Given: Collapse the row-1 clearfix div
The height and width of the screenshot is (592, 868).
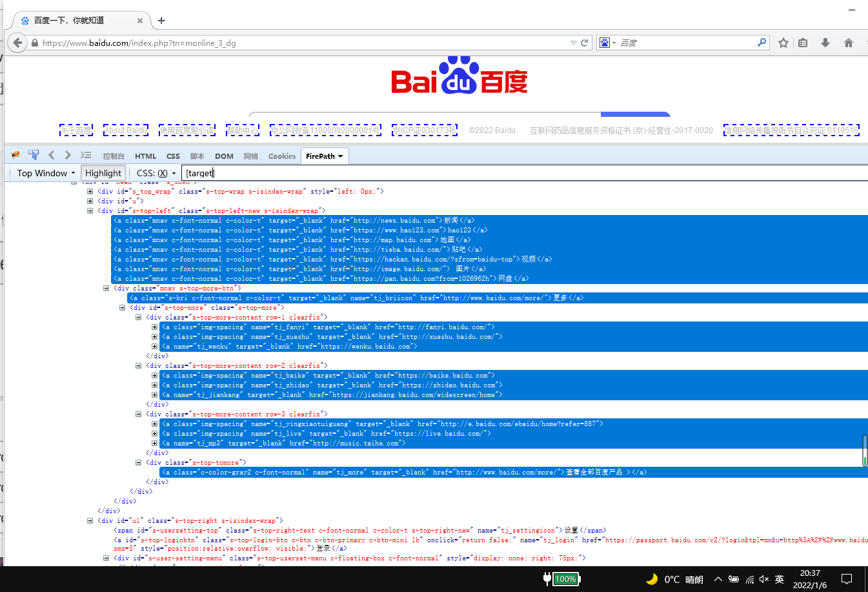Looking at the screenshot, I should coord(139,317).
